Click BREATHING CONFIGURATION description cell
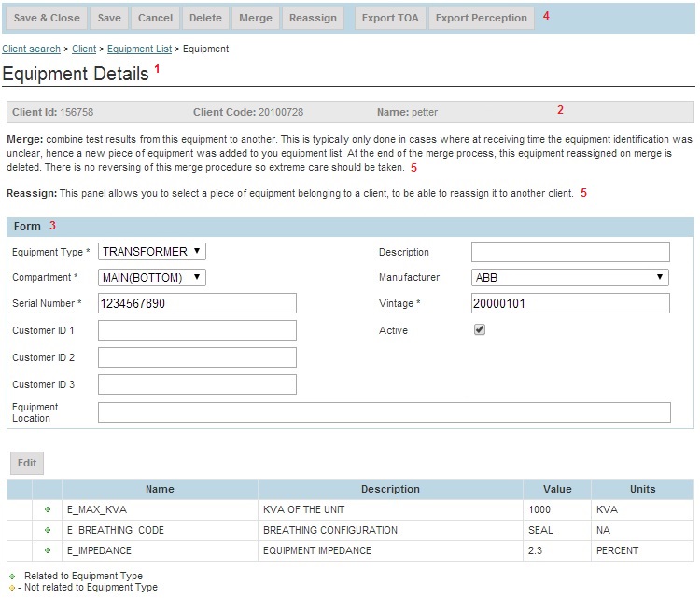 390,530
